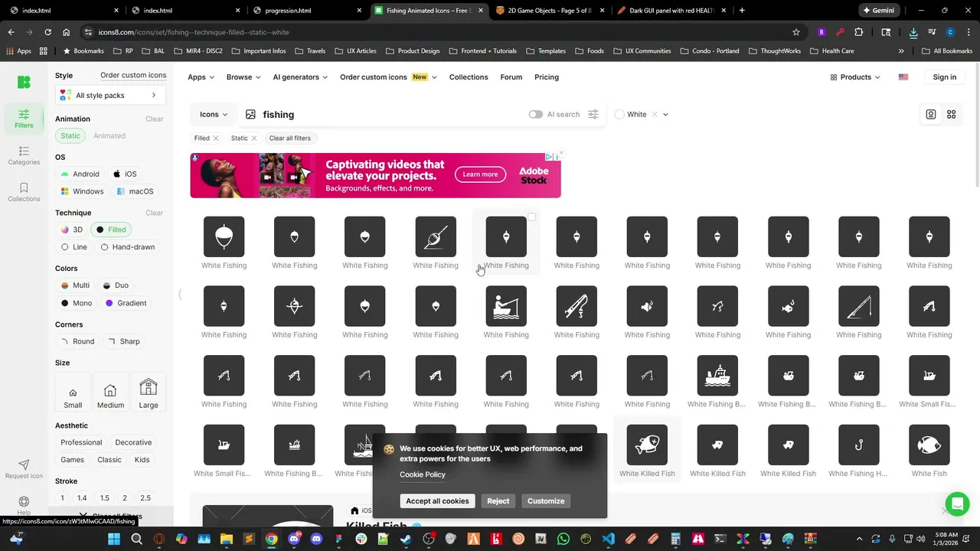Expand the Apps dropdown menu
The image size is (980, 551).
point(201,77)
